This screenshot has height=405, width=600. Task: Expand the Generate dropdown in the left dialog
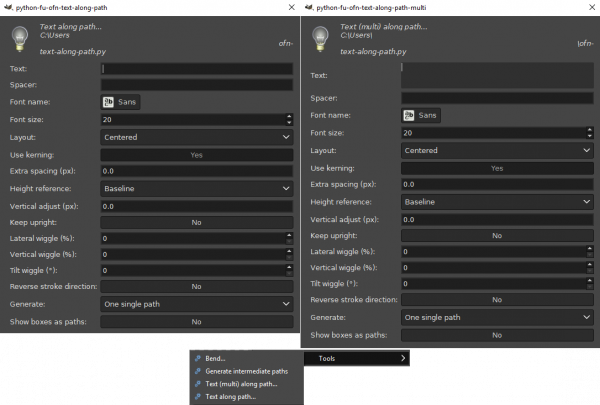tap(197, 304)
